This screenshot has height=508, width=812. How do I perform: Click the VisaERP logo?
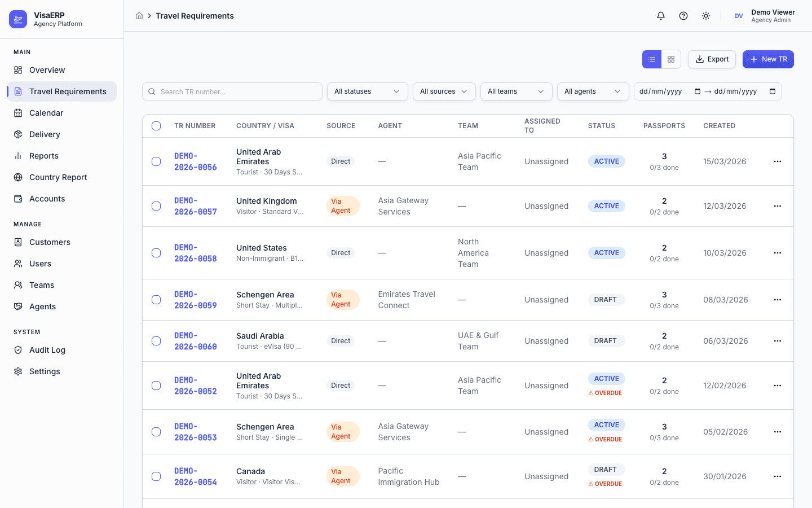click(x=18, y=19)
